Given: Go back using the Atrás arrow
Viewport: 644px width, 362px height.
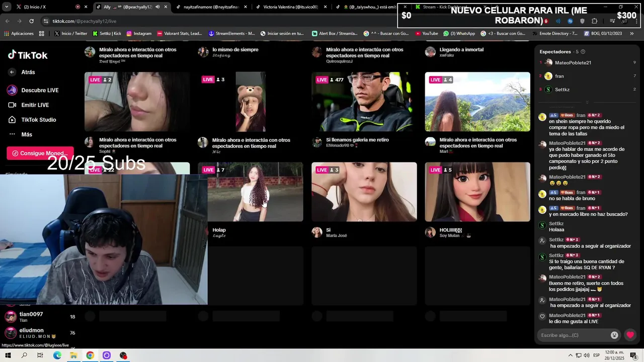Looking at the screenshot, I should 12,72.
